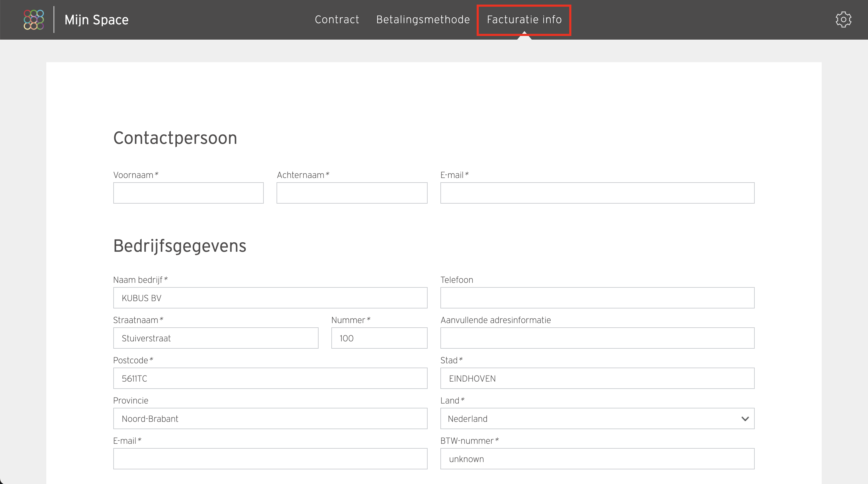Click the Postcode field with 5611TC
Image resolution: width=868 pixels, height=484 pixels.
(270, 379)
